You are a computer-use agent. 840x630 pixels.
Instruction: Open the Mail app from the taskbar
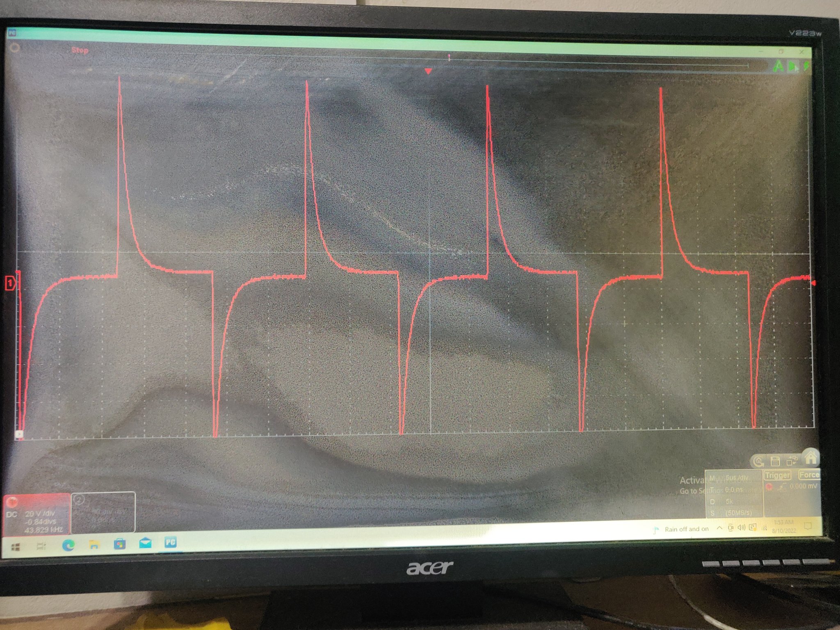point(145,543)
